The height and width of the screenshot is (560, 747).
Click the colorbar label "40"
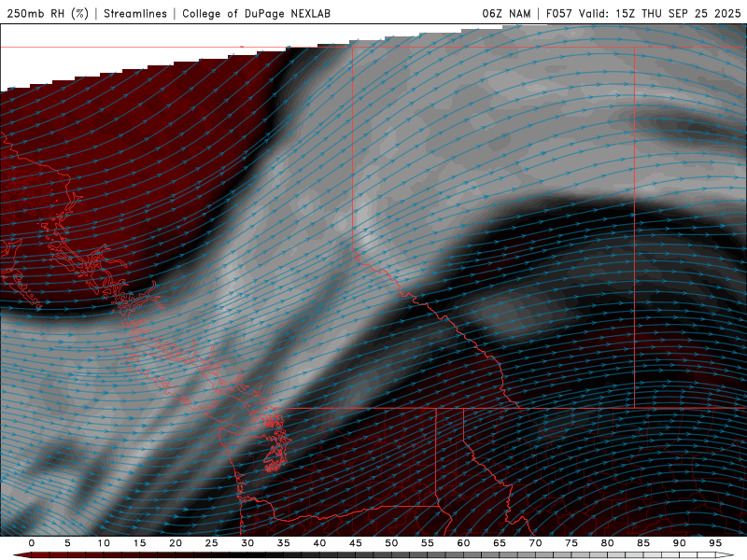pos(319,543)
